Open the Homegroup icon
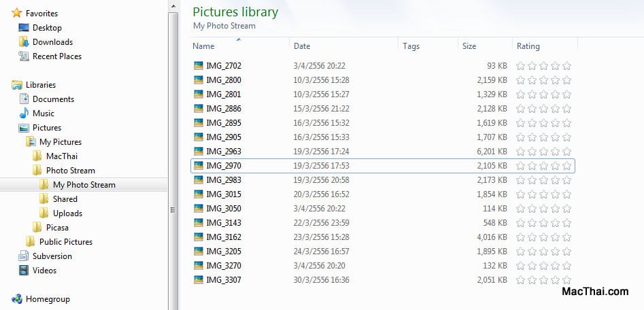This screenshot has height=310, width=644. pos(17,299)
